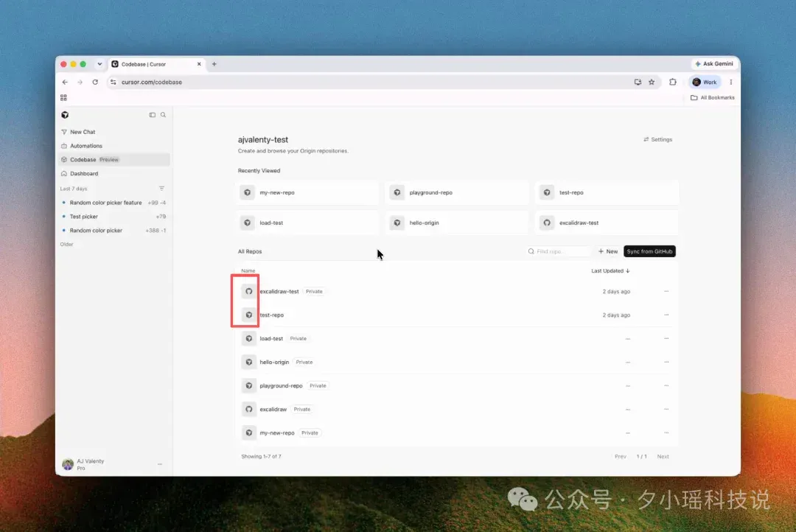Open Random color picker chat +388
This screenshot has height=532, width=796.
pyautogui.click(x=114, y=231)
